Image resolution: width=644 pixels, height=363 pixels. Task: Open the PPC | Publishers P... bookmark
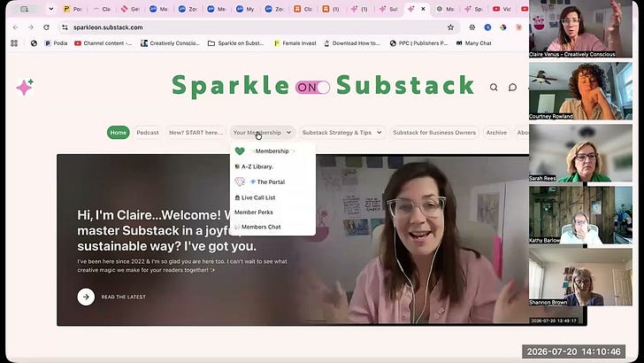tap(418, 43)
